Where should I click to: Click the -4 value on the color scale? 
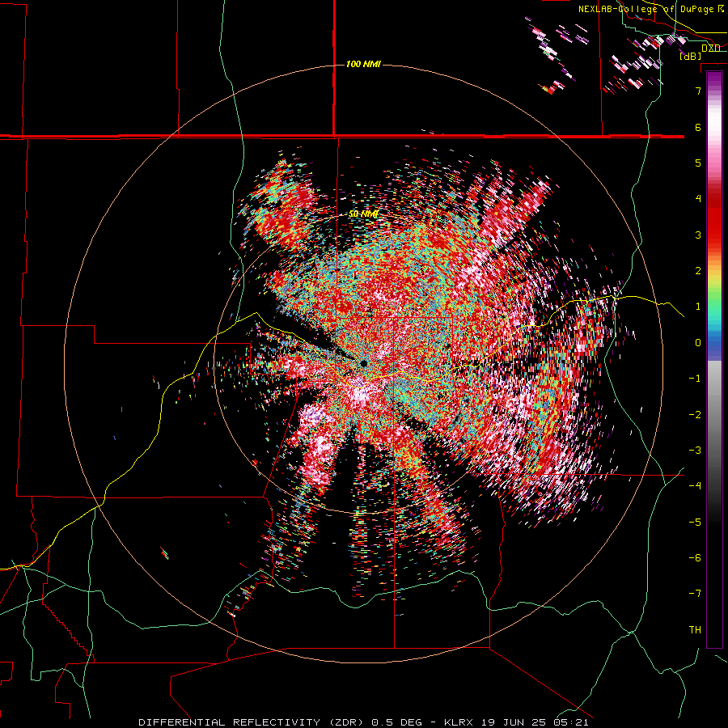tap(695, 486)
